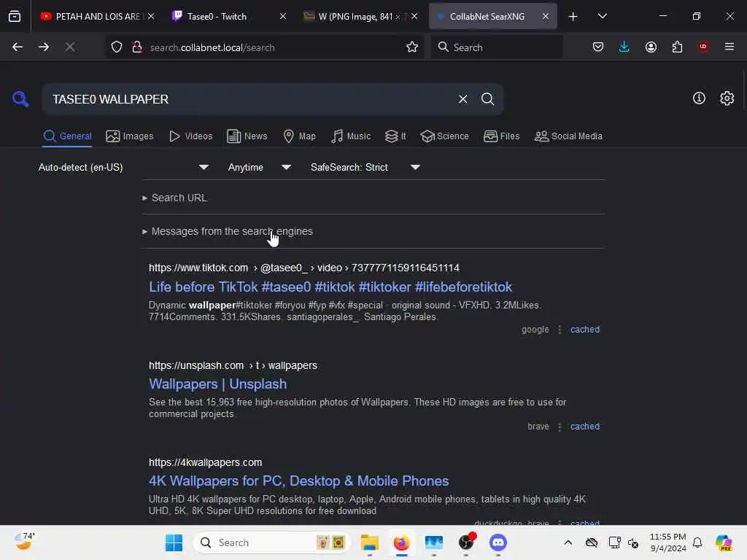The height and width of the screenshot is (560, 747).
Task: List all tabs dropdown arrow
Action: pos(602,16)
